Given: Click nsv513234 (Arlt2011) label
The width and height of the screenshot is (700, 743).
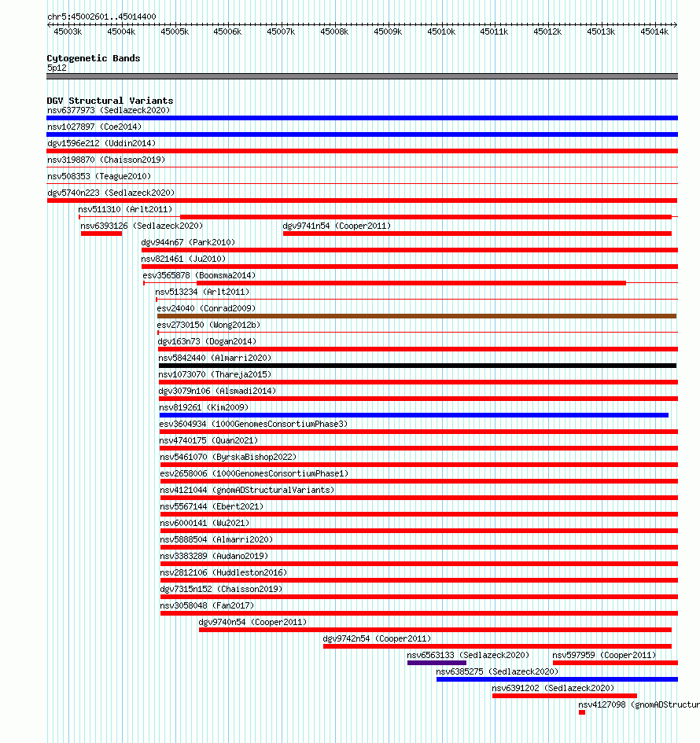Looking at the screenshot, I should tap(202, 292).
